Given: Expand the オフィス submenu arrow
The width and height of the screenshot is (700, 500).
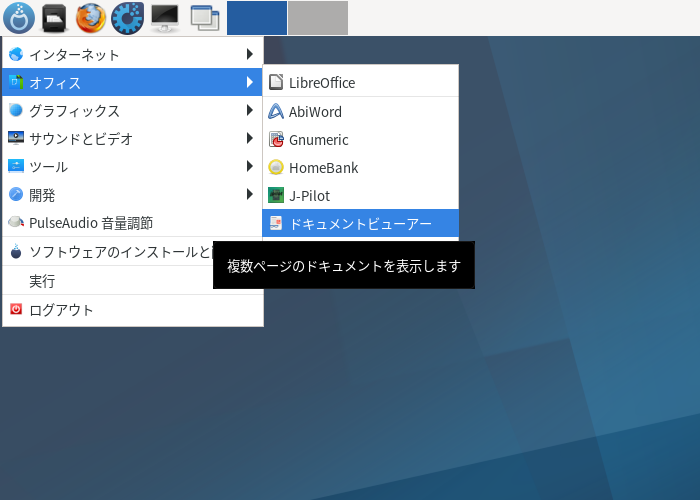Looking at the screenshot, I should pyautogui.click(x=250, y=82).
